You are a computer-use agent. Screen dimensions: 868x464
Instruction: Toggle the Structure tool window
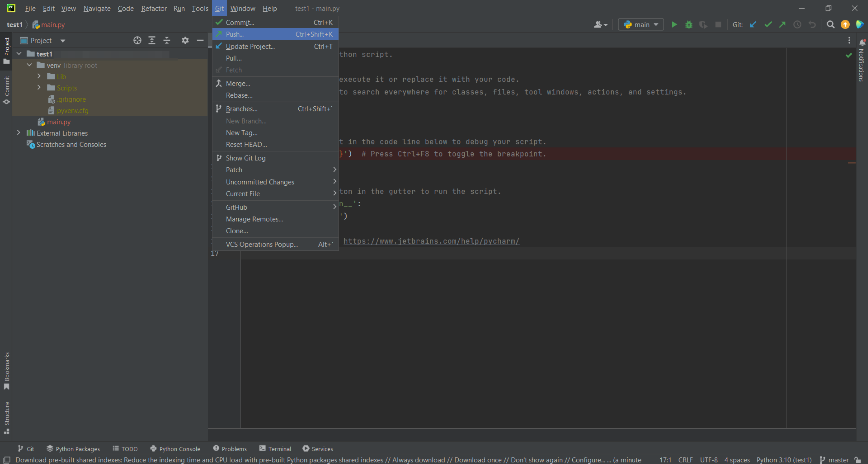click(x=6, y=418)
